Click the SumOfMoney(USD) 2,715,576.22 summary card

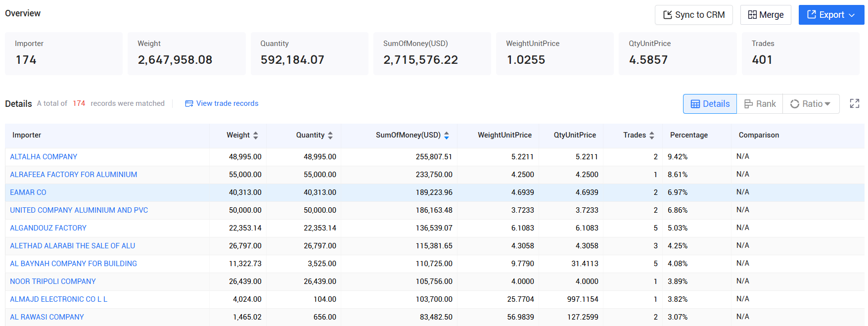click(x=432, y=53)
